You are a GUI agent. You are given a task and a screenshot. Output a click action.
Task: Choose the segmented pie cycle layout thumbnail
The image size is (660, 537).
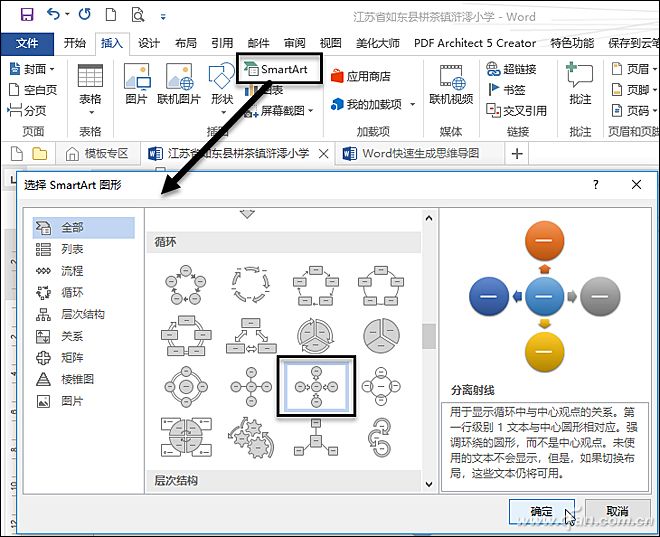[x=381, y=335]
